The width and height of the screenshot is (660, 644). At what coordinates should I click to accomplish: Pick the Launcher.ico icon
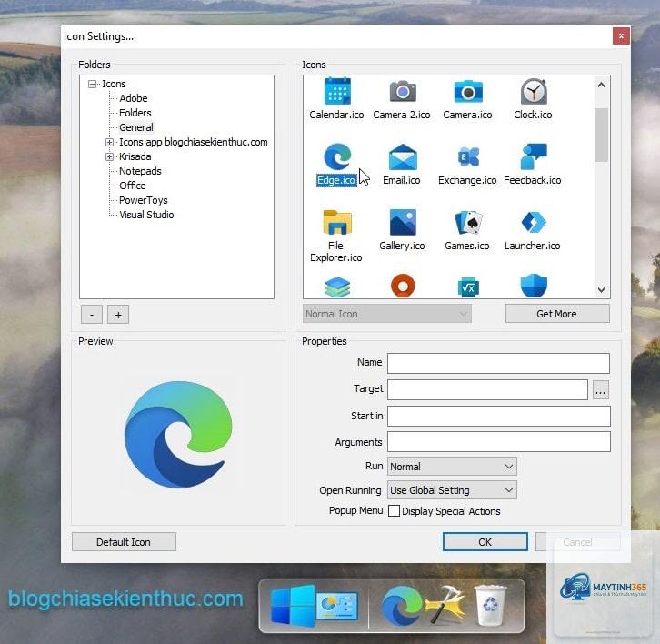pyautogui.click(x=534, y=222)
